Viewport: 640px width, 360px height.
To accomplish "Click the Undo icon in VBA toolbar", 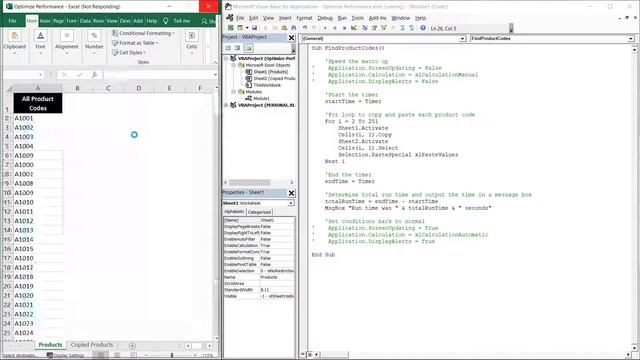I will coord(305,28).
